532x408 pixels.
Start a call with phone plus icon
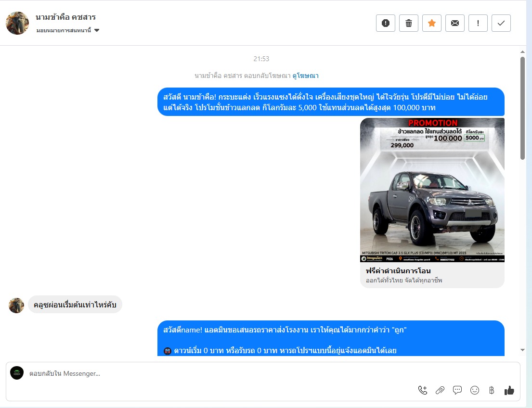point(422,390)
